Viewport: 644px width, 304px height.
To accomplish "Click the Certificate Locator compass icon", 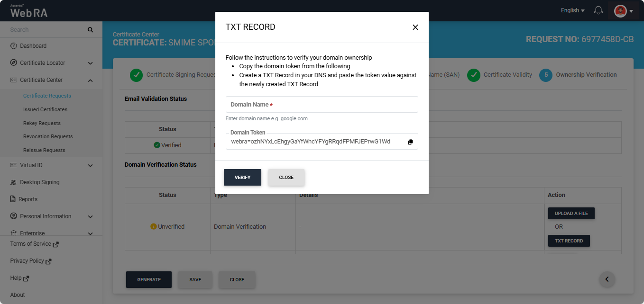I will (13, 63).
